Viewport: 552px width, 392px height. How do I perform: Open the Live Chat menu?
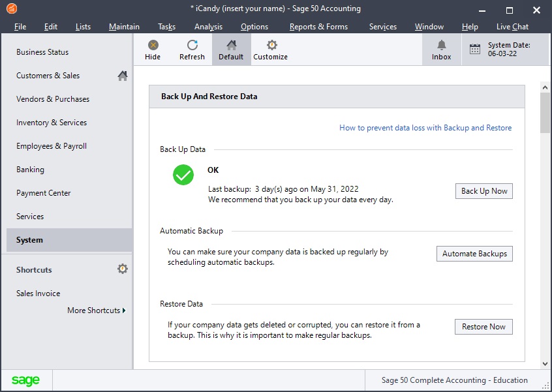[513, 27]
